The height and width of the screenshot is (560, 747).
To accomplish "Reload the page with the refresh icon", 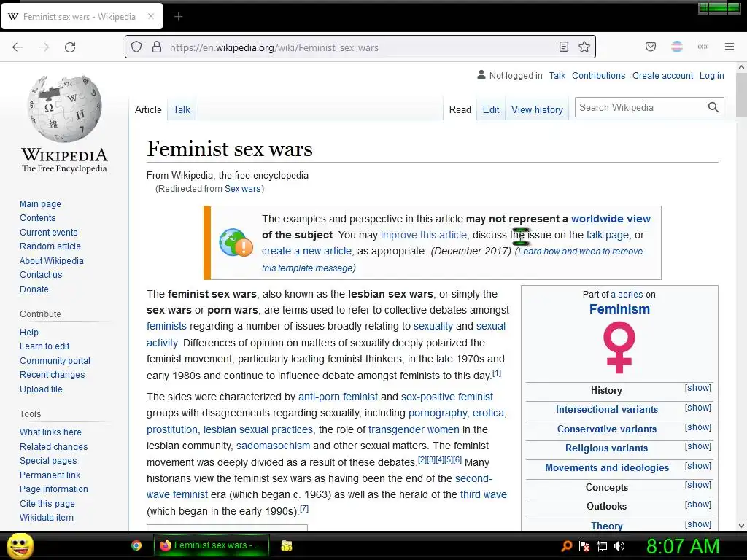I will point(70,47).
